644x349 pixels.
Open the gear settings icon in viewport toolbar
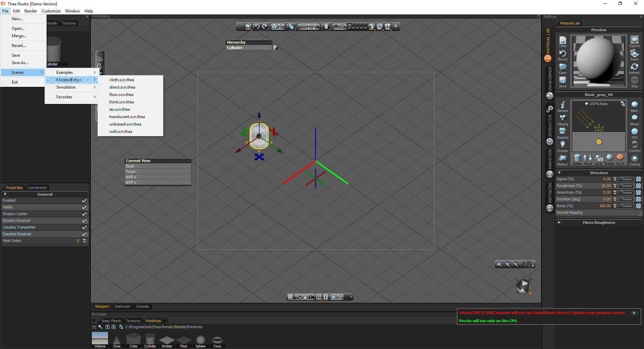[x=380, y=27]
